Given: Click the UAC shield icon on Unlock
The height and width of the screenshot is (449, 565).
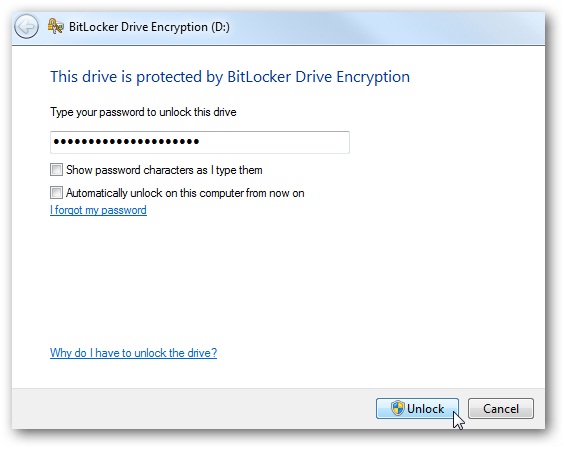Looking at the screenshot, I should coord(398,408).
